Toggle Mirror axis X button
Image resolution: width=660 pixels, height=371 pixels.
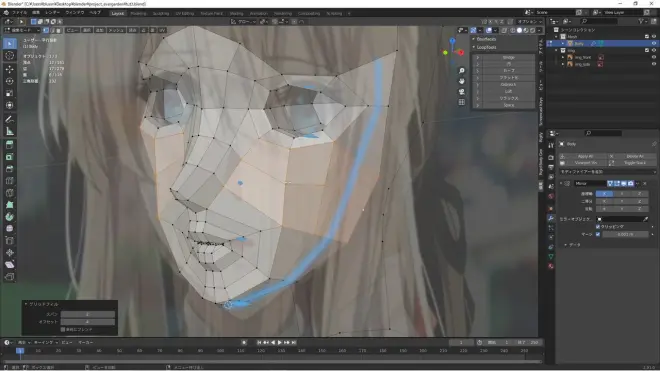[604, 194]
